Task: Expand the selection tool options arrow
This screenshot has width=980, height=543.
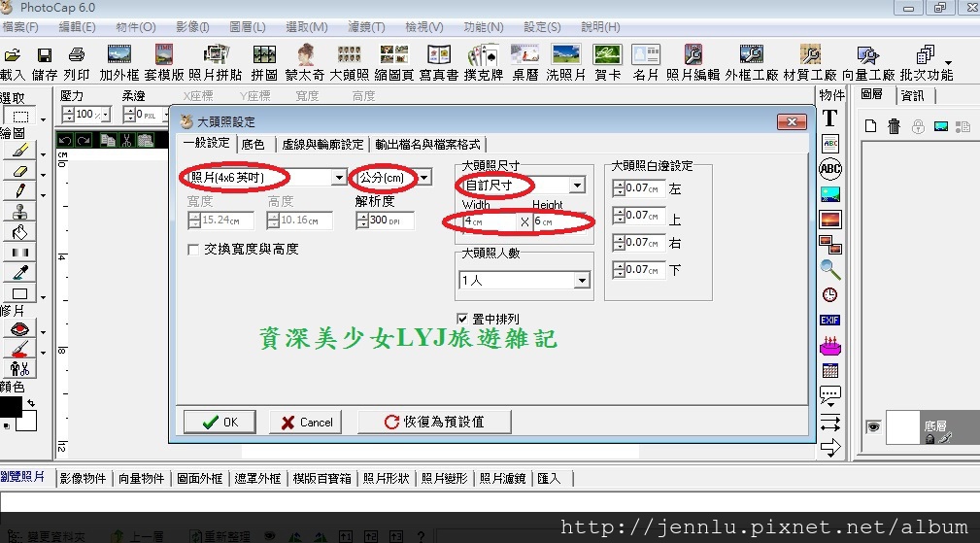Action: pyautogui.click(x=43, y=119)
